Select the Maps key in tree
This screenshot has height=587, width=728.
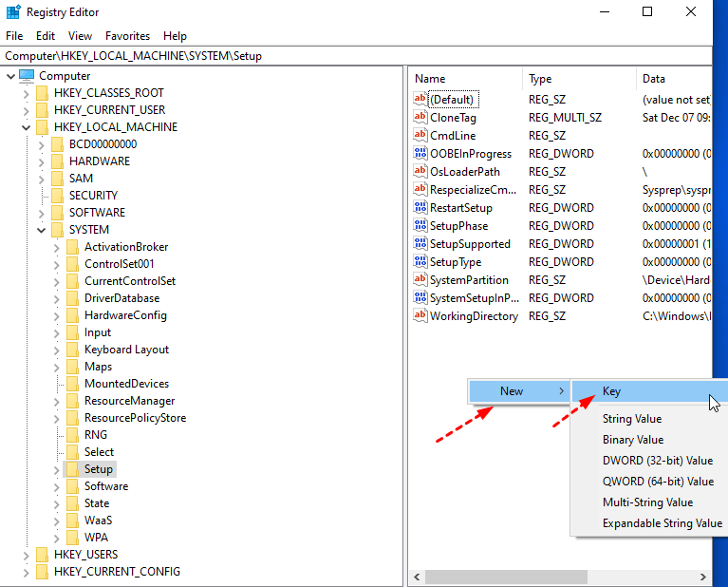[x=98, y=367]
